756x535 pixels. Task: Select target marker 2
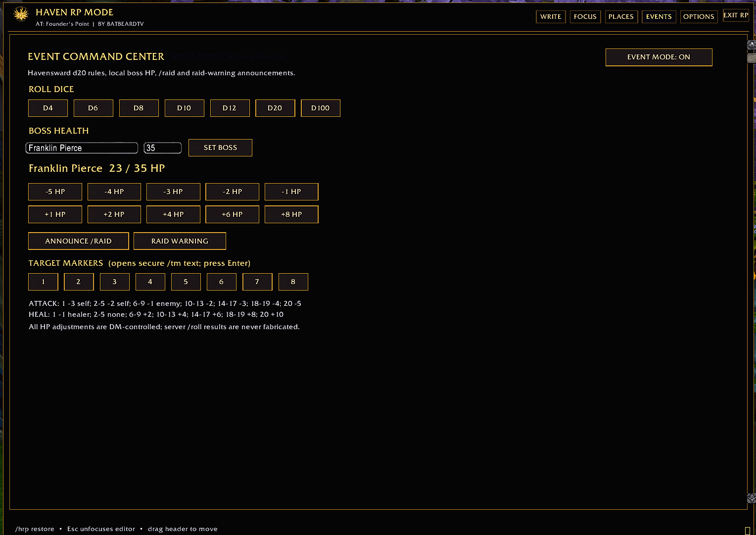(x=79, y=282)
